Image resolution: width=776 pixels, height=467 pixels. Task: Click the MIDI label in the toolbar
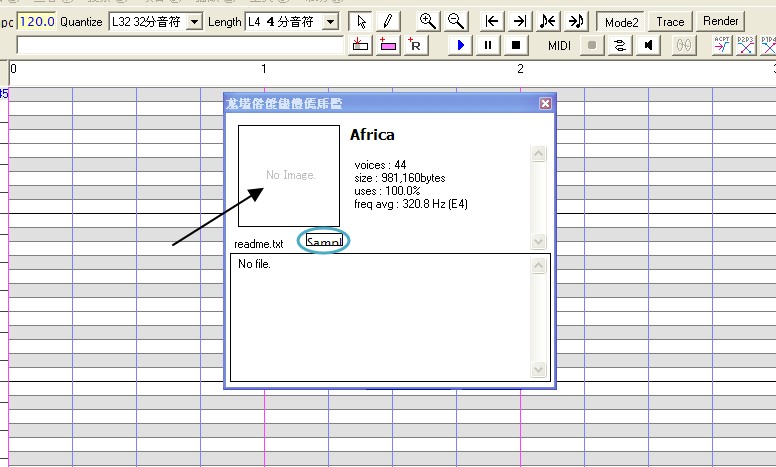tap(559, 46)
